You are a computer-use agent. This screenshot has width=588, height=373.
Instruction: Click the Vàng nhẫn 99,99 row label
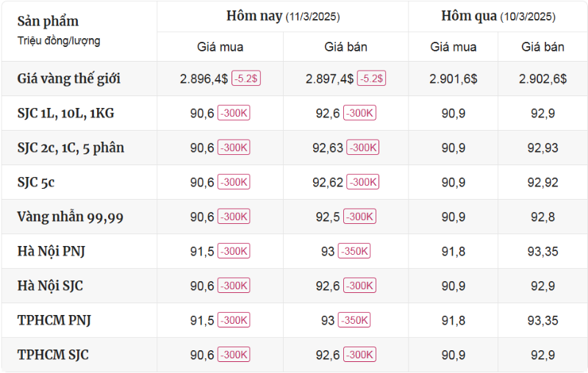70,217
